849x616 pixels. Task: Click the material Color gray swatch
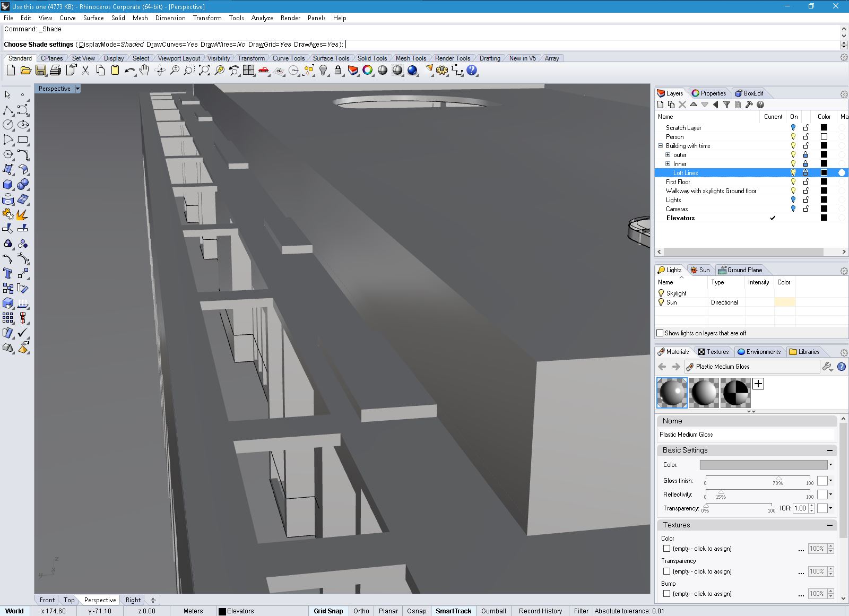pos(764,465)
